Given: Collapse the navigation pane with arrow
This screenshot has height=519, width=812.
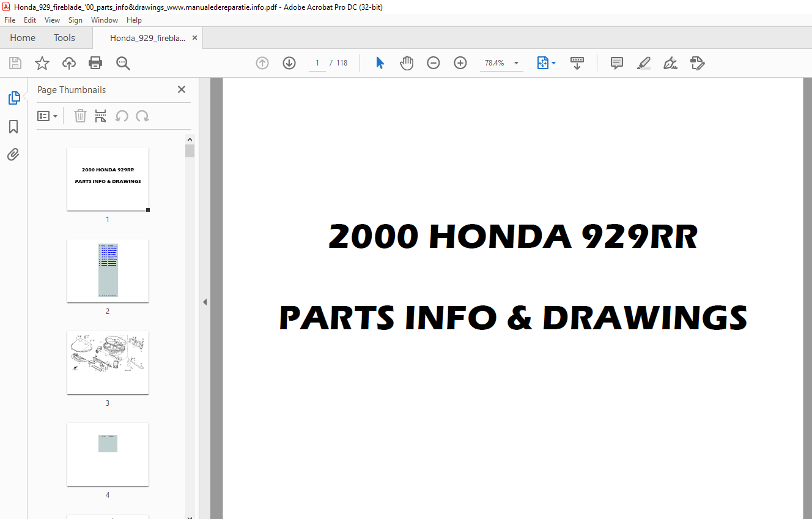Looking at the screenshot, I should pos(205,302).
